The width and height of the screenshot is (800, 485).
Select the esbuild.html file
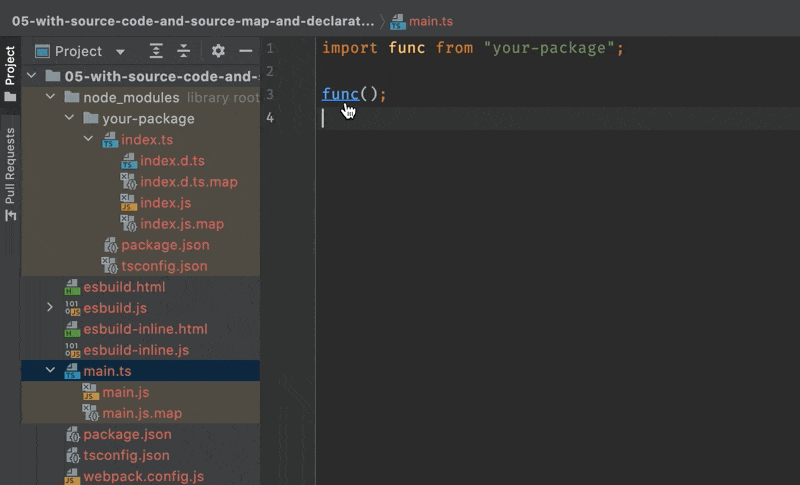124,287
